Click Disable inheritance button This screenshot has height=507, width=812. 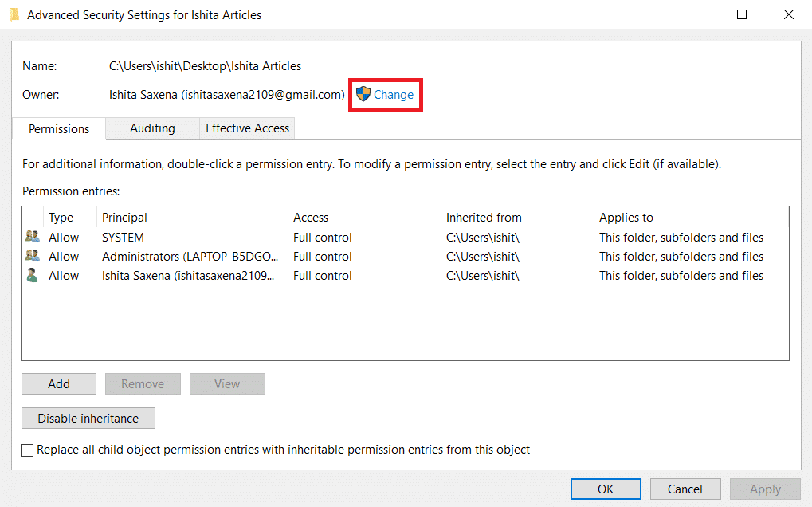tap(88, 418)
